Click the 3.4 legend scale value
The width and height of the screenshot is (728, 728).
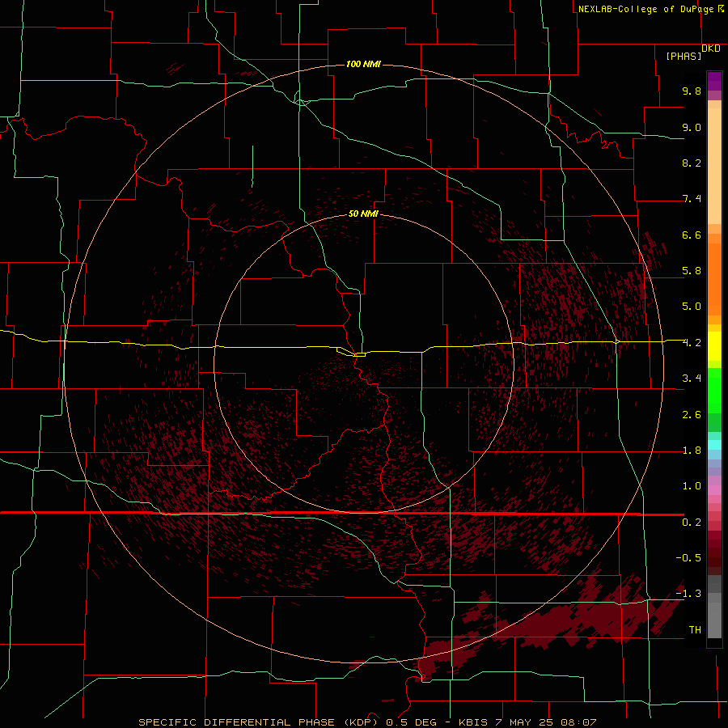click(692, 379)
